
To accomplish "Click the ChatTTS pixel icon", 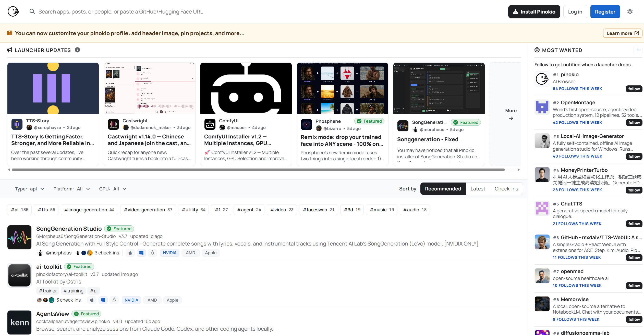I will pyautogui.click(x=542, y=208).
